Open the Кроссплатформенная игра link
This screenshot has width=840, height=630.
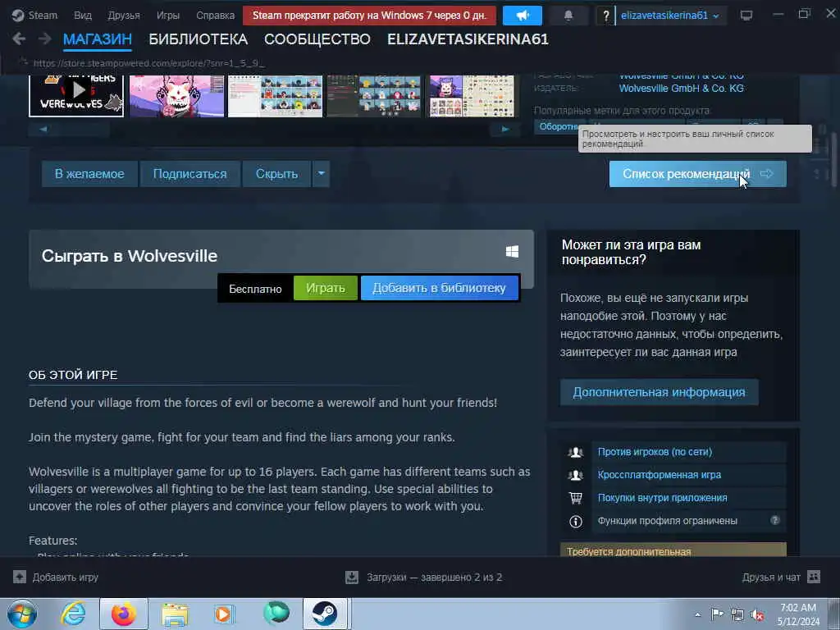[x=659, y=475]
